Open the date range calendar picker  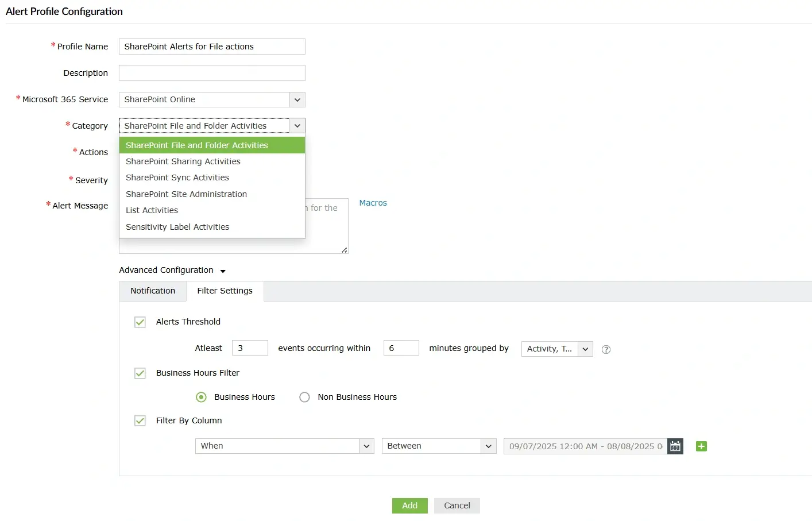[x=675, y=446]
